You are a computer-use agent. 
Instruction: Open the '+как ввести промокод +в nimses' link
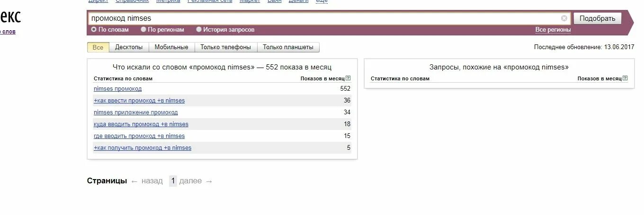(x=139, y=101)
